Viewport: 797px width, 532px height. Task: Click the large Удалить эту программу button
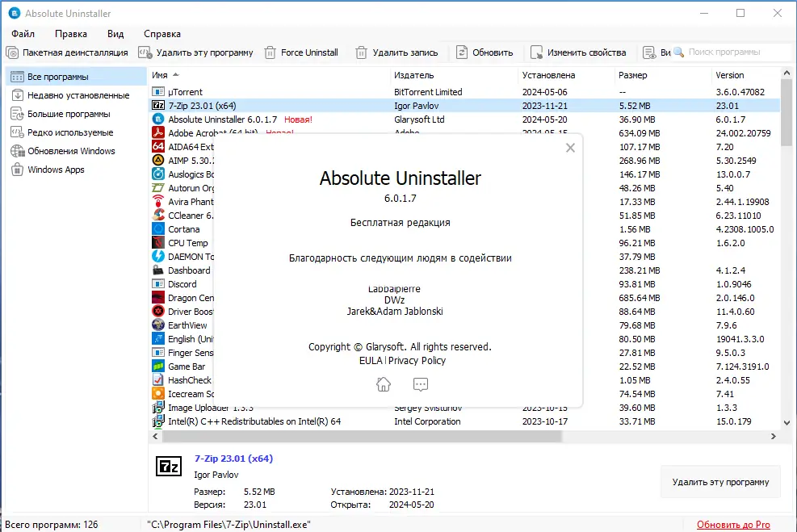pyautogui.click(x=720, y=482)
